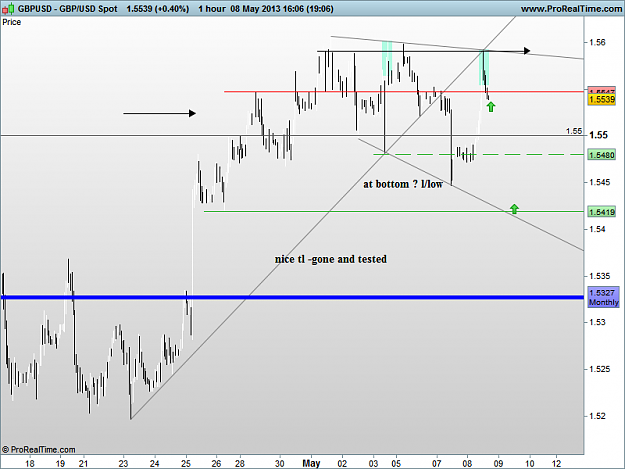Click the 1.535 axis price label

[x=599, y=276]
